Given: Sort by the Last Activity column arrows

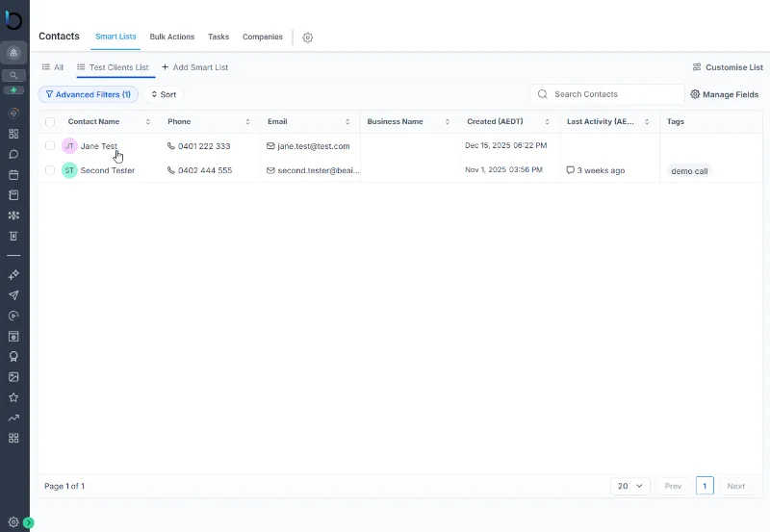Looking at the screenshot, I should tap(647, 122).
